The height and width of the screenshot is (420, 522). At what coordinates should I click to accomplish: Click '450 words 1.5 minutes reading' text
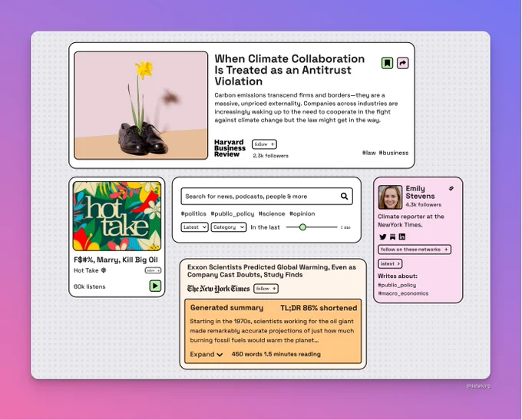pos(276,355)
